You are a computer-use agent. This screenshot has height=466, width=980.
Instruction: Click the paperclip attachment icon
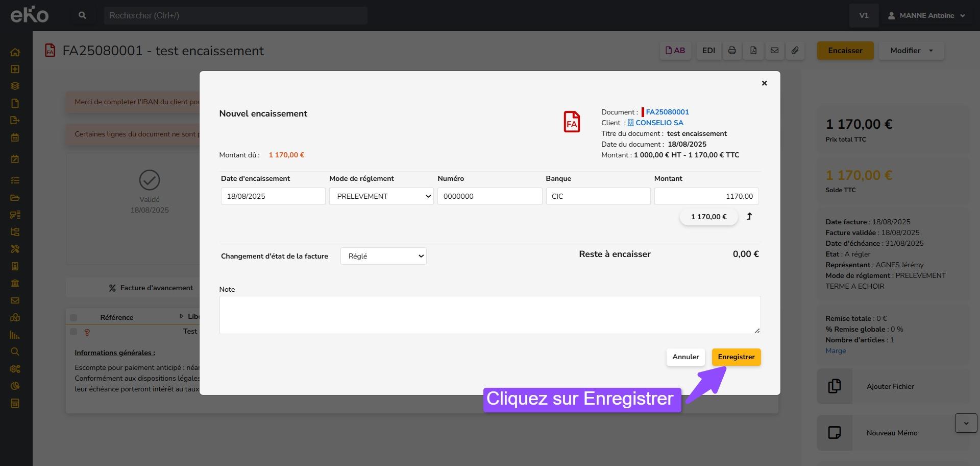click(795, 51)
